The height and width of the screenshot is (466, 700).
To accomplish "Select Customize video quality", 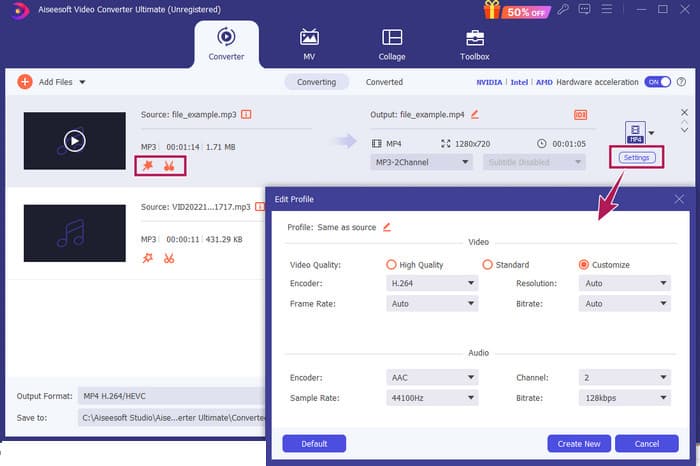I will [x=583, y=265].
